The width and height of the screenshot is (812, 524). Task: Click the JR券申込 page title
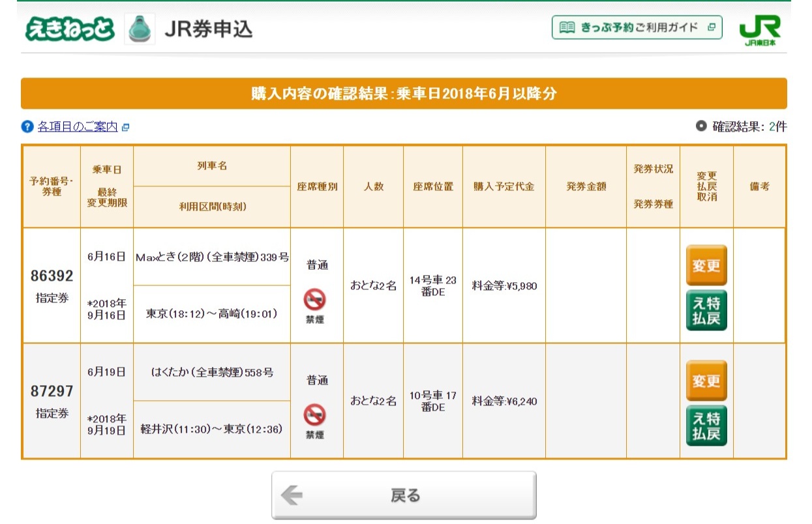pos(207,29)
